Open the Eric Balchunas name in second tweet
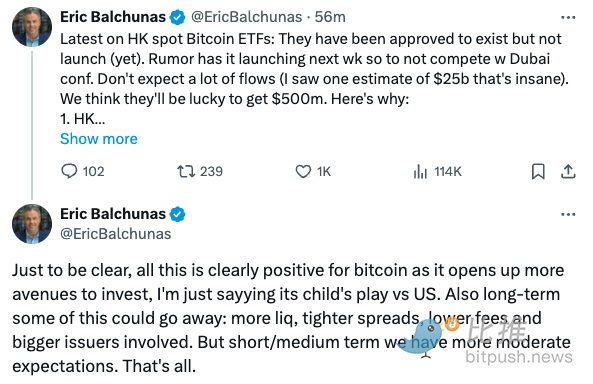Image resolution: width=593 pixels, height=384 pixels. point(113,214)
